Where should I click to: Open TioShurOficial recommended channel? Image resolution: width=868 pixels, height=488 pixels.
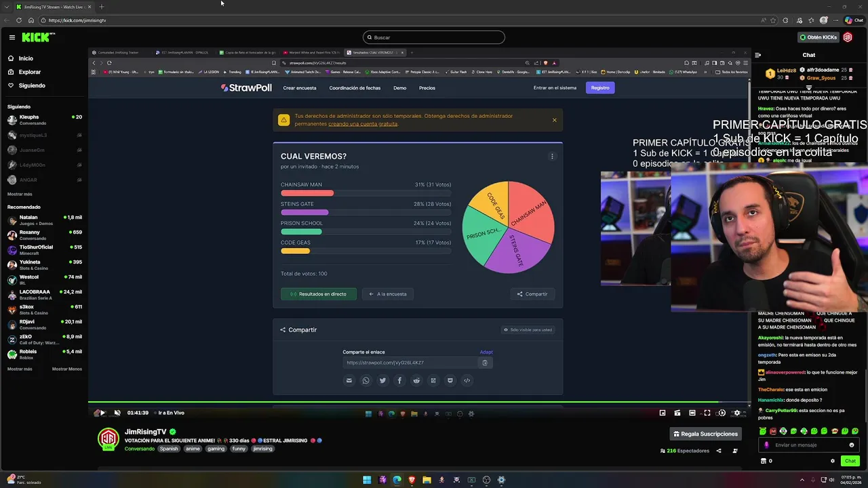click(44, 250)
